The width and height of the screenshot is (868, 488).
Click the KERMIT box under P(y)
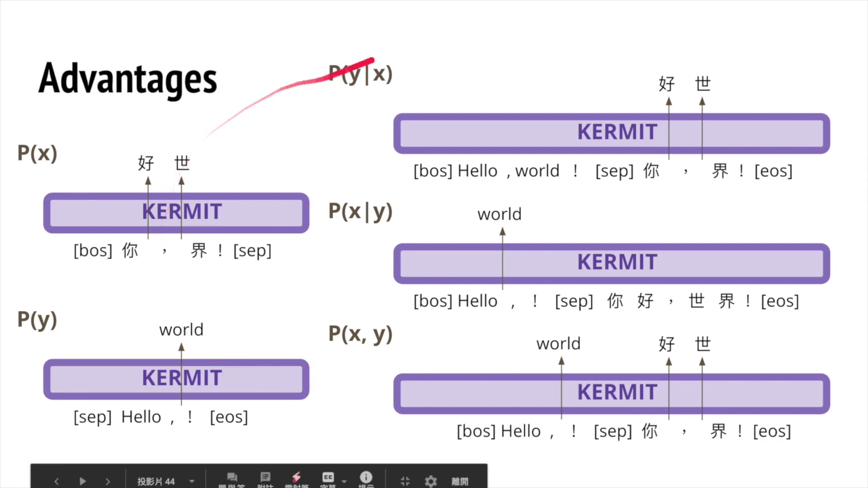pos(176,379)
